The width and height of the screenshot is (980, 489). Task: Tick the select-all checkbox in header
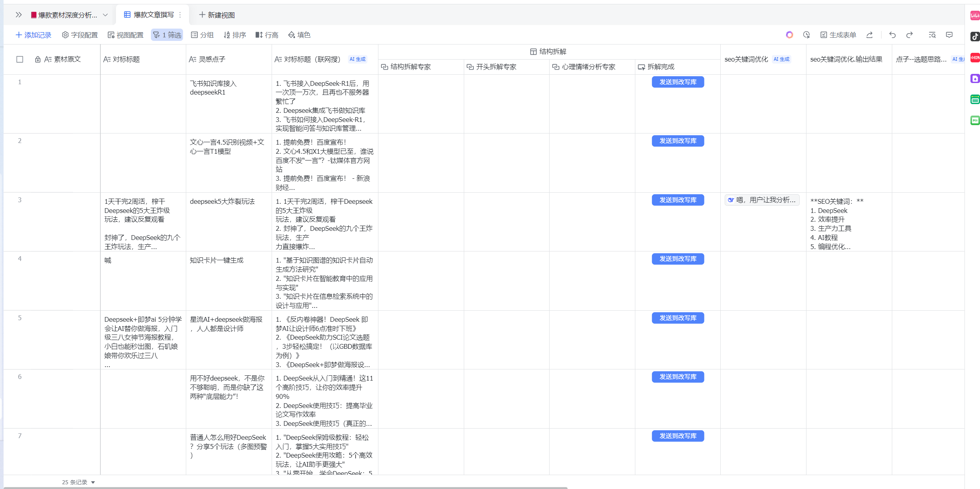(20, 59)
